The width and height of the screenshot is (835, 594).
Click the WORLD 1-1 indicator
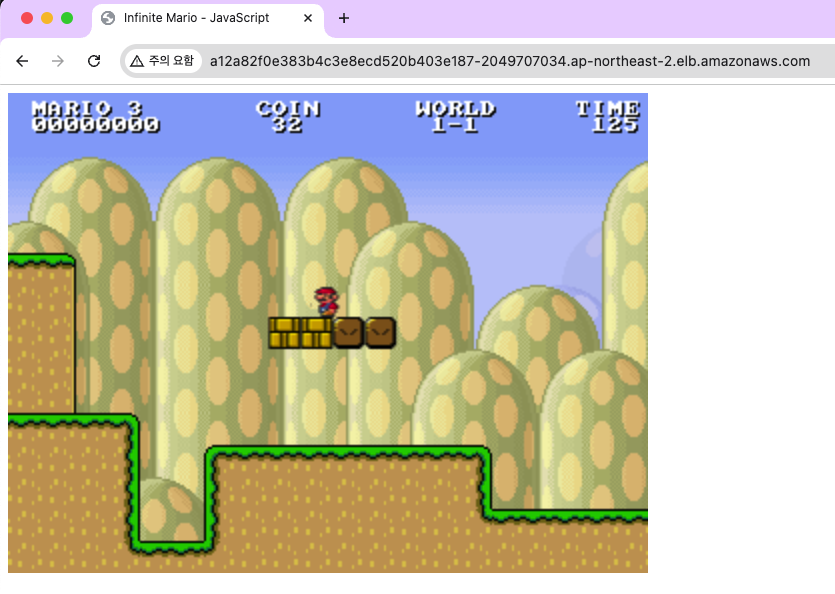(455, 116)
